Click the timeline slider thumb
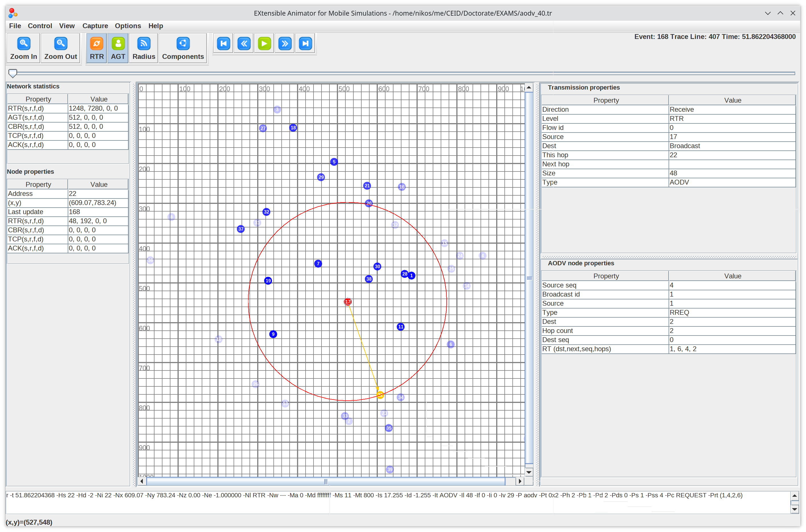The image size is (806, 532). tap(13, 73)
